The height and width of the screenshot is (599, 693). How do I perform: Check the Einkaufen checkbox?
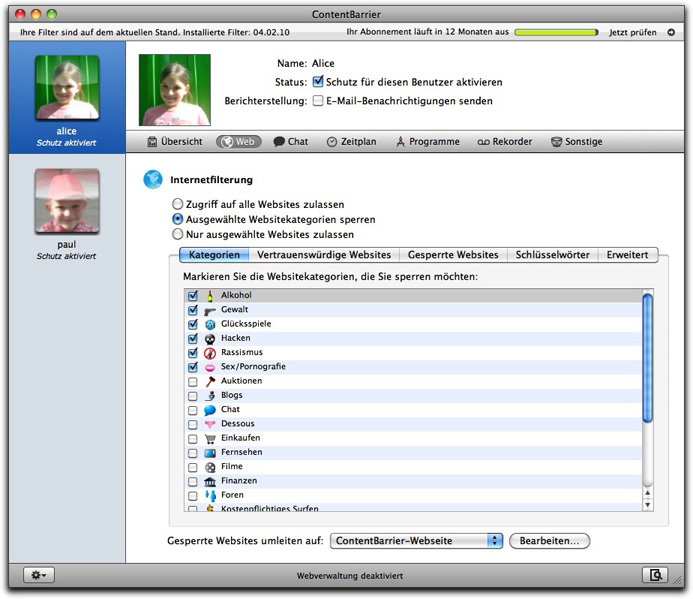pos(193,439)
